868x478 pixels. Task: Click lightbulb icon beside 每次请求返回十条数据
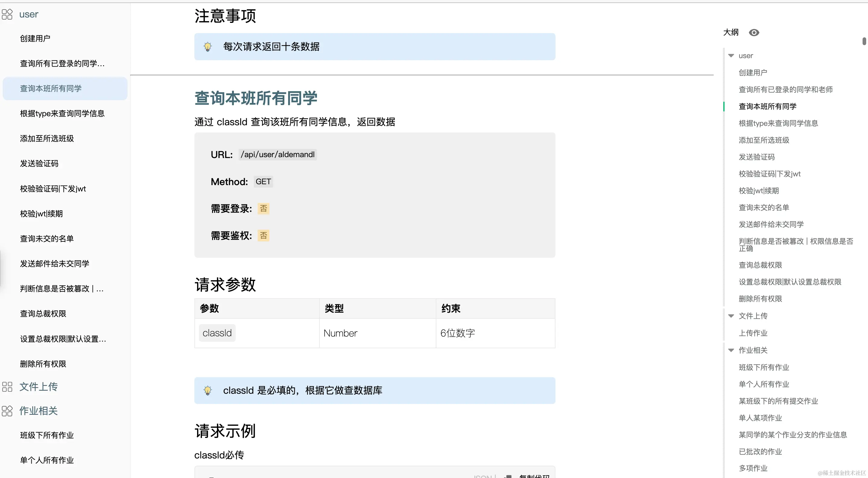(x=208, y=47)
